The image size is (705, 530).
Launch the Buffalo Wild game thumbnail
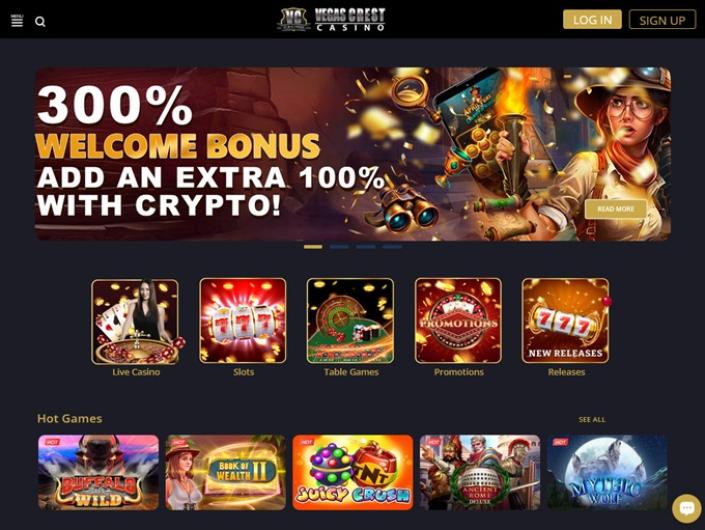click(x=98, y=472)
